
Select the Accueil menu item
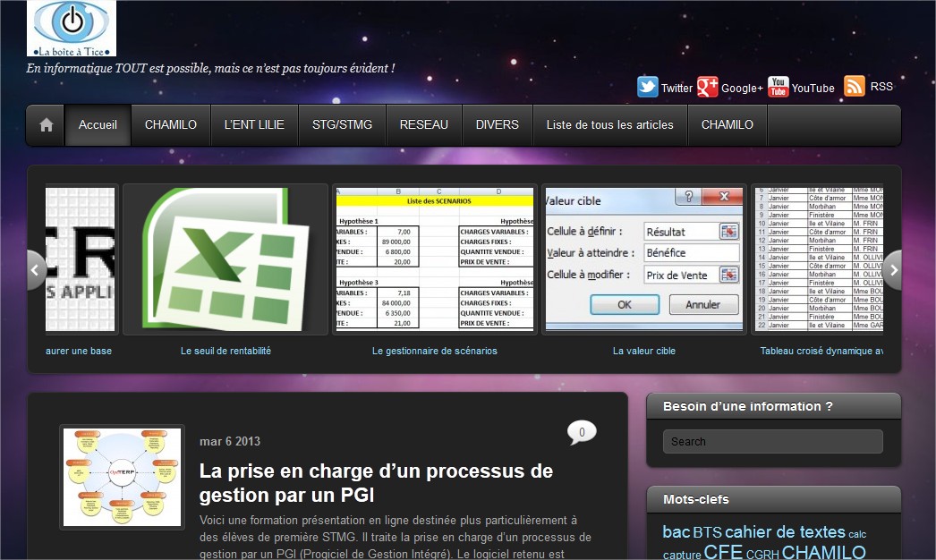click(98, 125)
